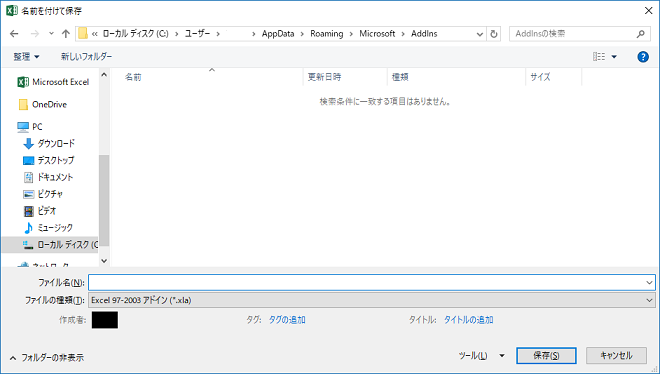Image resolution: width=660 pixels, height=374 pixels.
Task: Open ビデオ folder
Action: coord(40,211)
